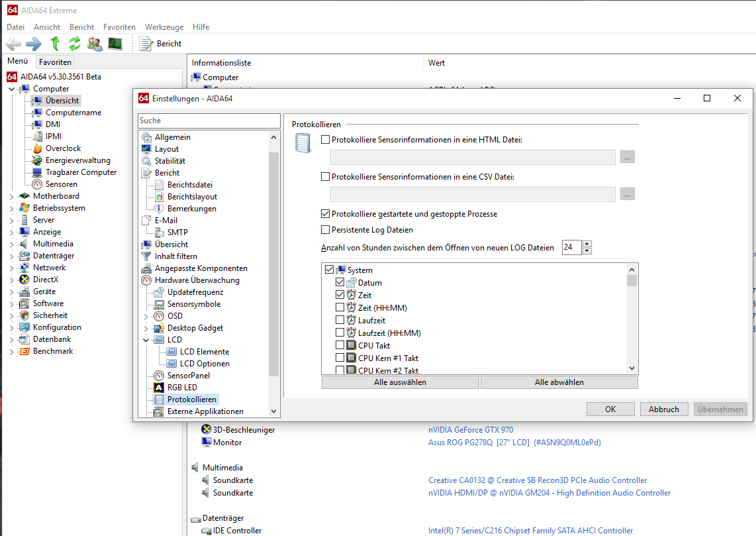756x536 pixels.
Task: Open Berichtsdatei settings page
Action: pos(189,185)
